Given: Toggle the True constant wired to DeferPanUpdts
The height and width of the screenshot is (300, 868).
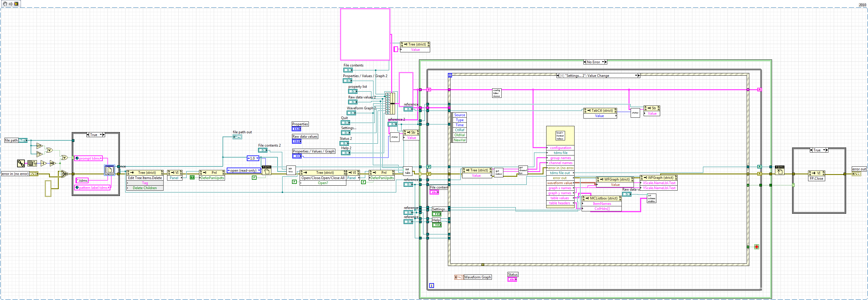Looking at the screenshot, I should 192,177.
